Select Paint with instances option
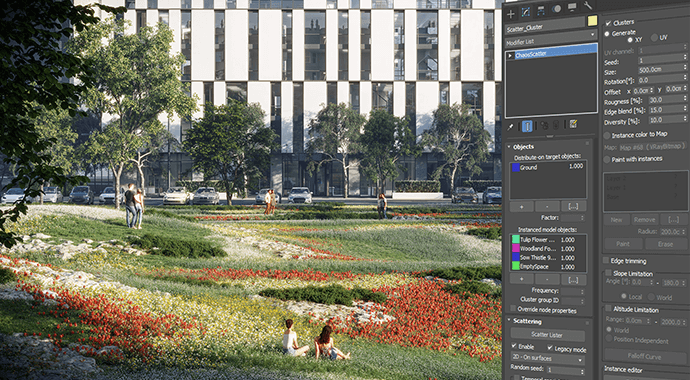The width and height of the screenshot is (690, 380). coord(607,160)
